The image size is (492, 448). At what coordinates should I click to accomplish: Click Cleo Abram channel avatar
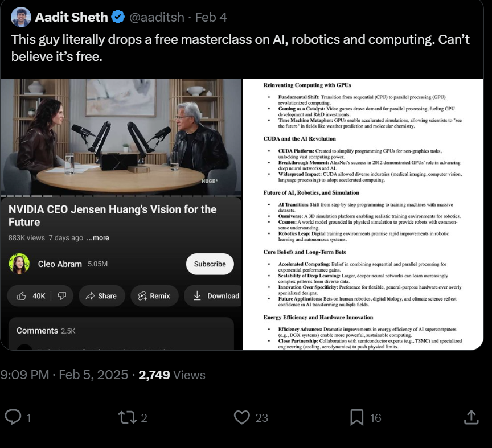pos(19,264)
